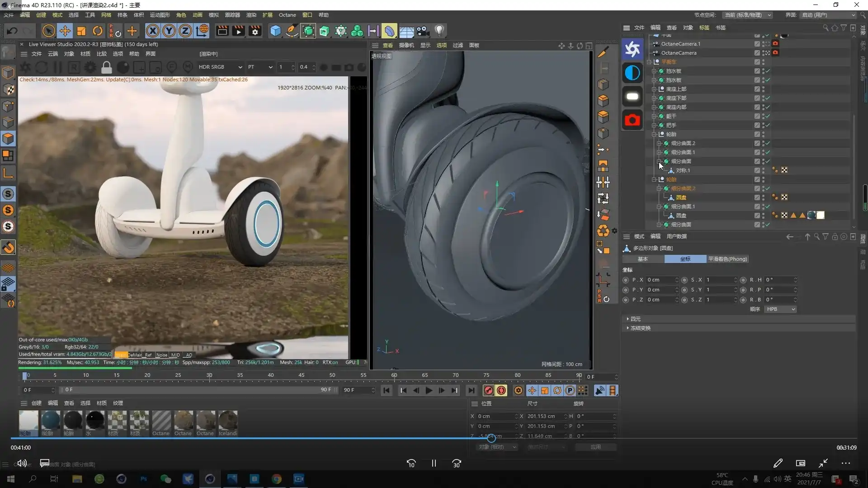This screenshot has width=868, height=488.
Task: Open the HPB rotation order dropdown
Action: (780, 309)
